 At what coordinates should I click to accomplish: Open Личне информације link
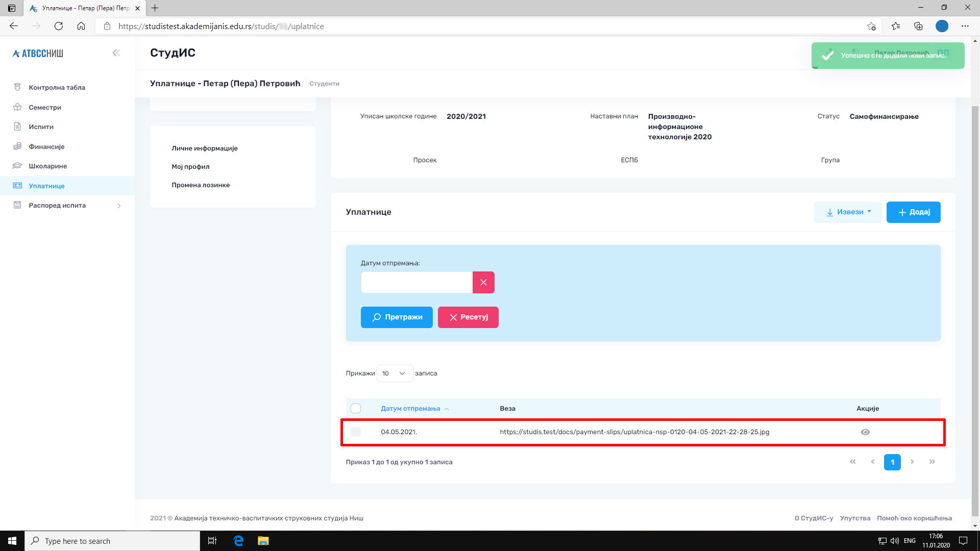pyautogui.click(x=204, y=148)
